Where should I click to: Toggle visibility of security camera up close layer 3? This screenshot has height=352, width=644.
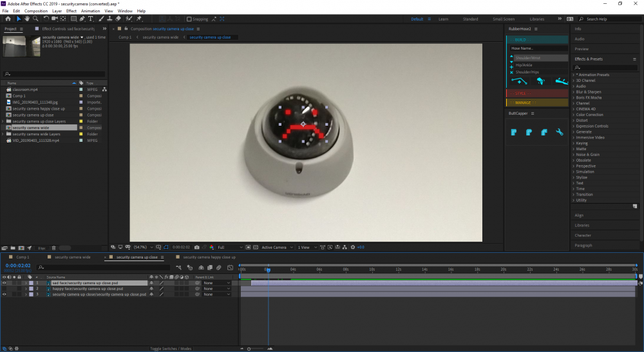point(4,294)
